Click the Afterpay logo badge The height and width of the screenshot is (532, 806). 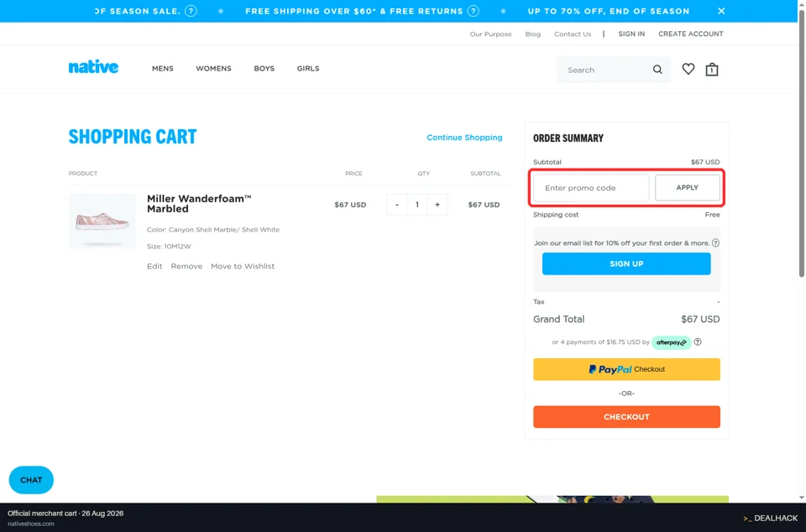pyautogui.click(x=671, y=342)
